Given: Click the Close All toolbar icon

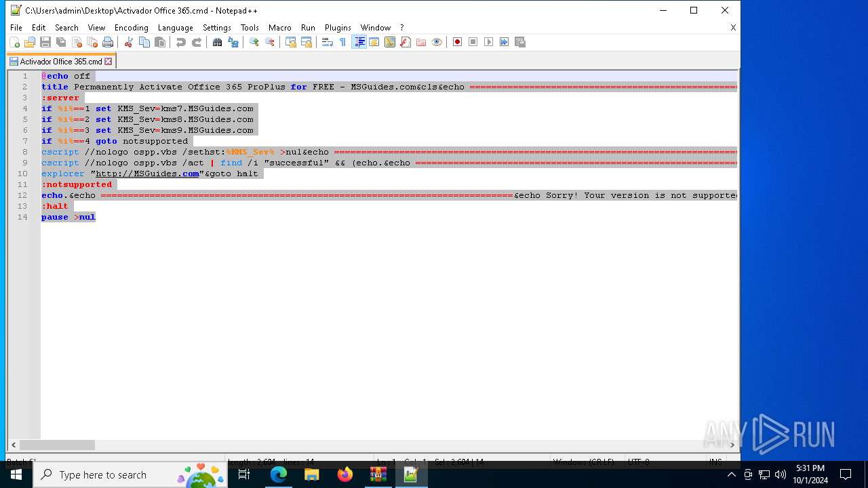Looking at the screenshot, I should [92, 42].
